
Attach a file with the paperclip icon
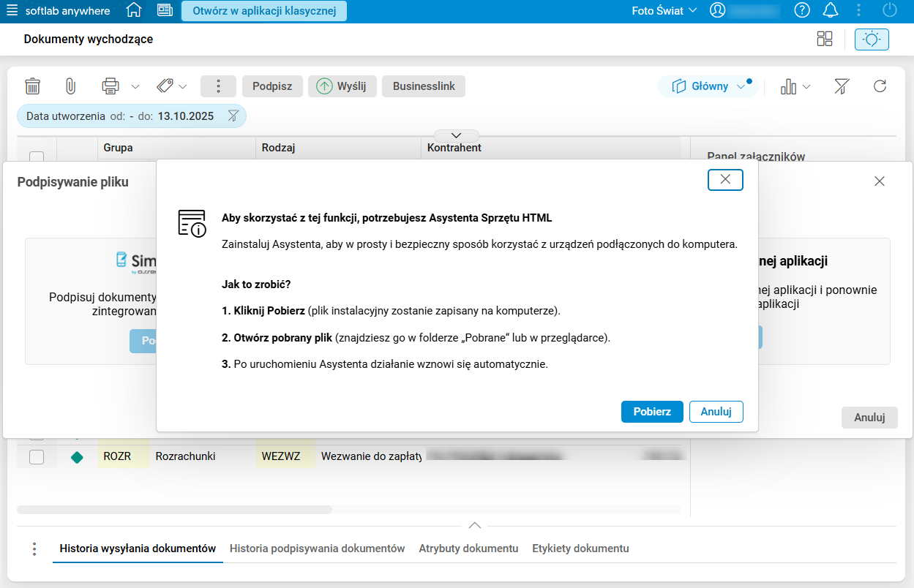click(x=70, y=86)
